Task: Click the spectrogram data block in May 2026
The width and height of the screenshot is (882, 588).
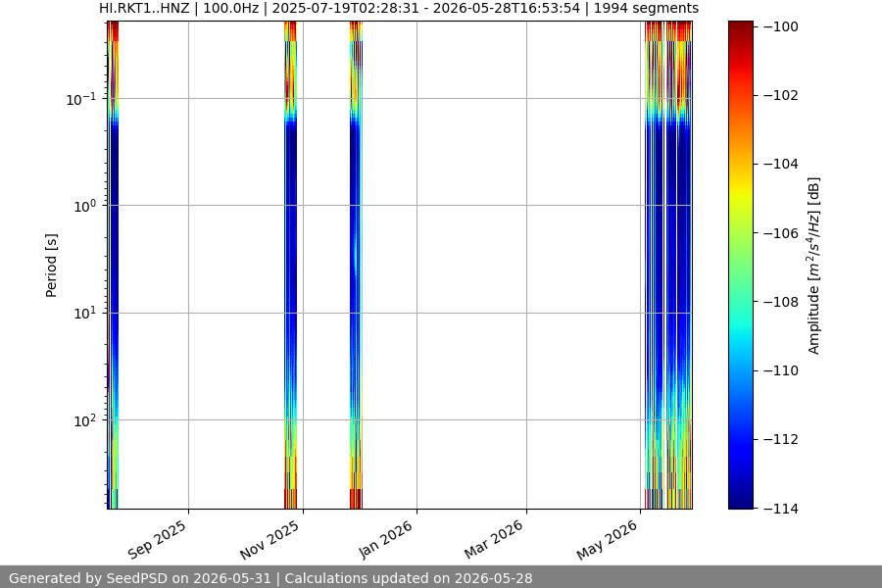Action: (x=668, y=266)
